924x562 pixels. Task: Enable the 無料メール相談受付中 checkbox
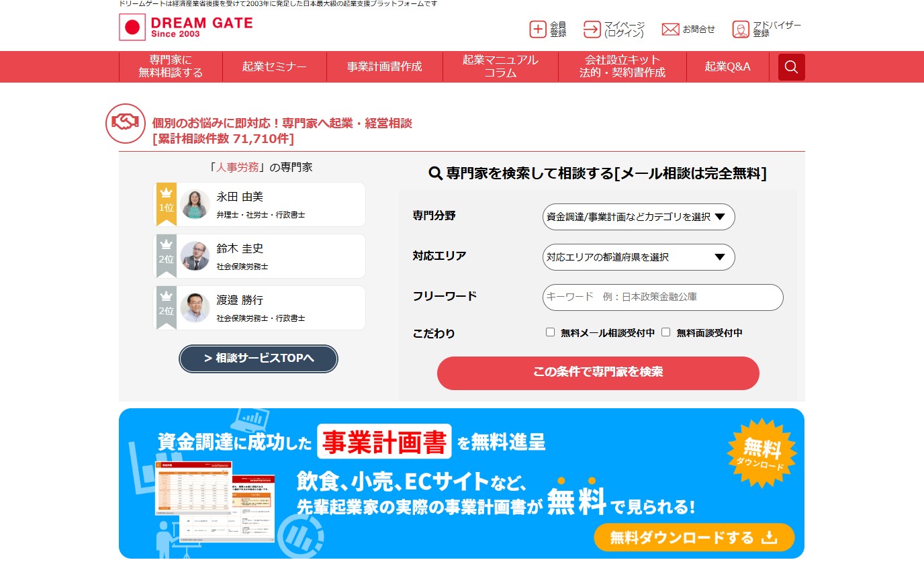coord(550,332)
